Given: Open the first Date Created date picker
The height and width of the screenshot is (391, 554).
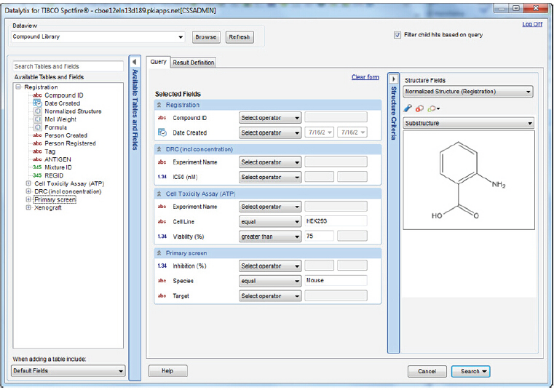Looking at the screenshot, I should (319, 132).
